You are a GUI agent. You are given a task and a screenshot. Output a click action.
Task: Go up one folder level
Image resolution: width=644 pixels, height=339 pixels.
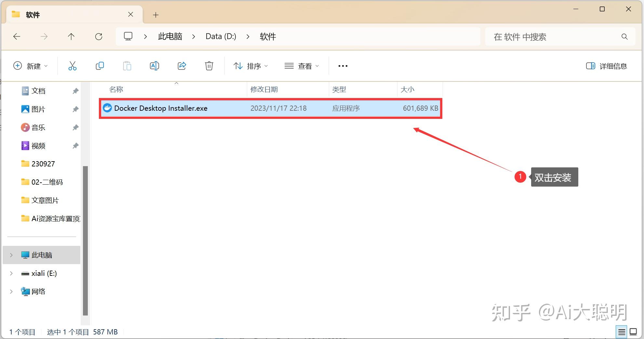[71, 36]
